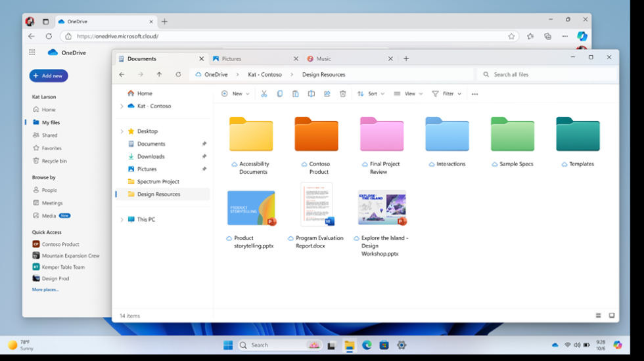Open Microsoft Edge from the taskbar
Viewport: 644px width, 361px height.
click(367, 345)
